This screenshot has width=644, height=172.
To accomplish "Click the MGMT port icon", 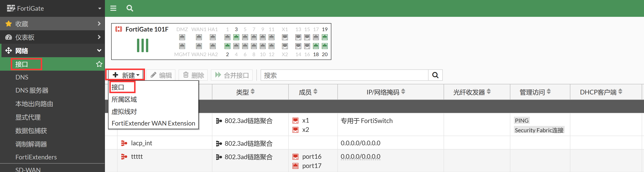I will tap(182, 46).
